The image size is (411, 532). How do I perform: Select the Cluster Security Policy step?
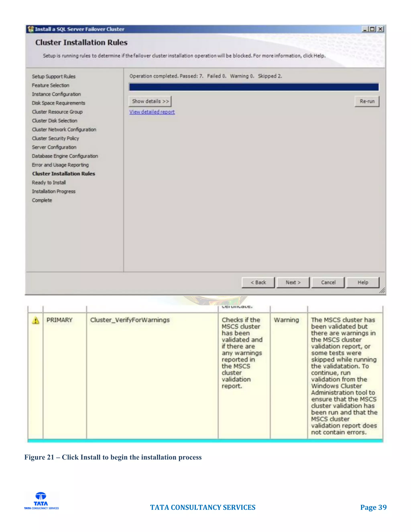(x=56, y=138)
